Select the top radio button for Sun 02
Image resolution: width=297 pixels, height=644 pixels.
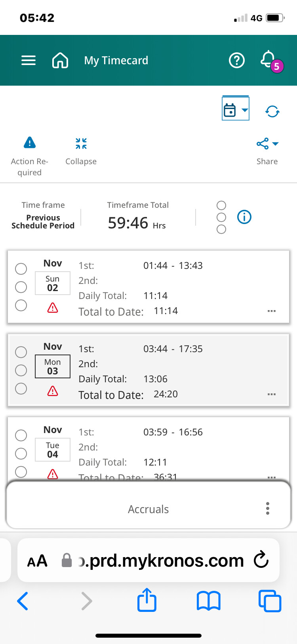[x=21, y=269]
